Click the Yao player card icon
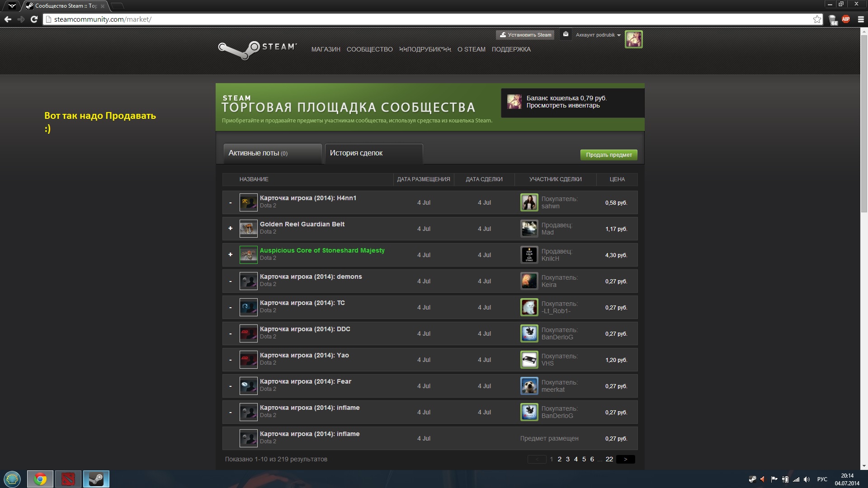The width and height of the screenshot is (868, 488). [248, 360]
